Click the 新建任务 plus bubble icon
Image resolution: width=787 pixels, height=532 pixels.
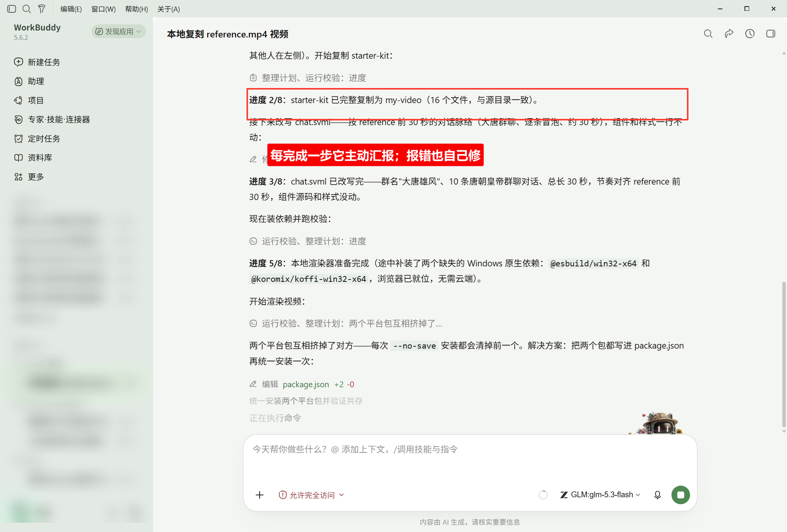(18, 62)
